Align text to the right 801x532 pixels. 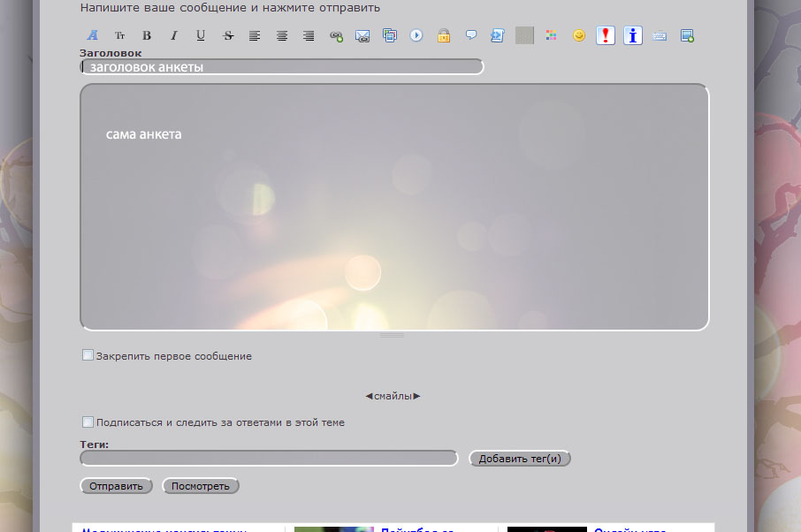pyautogui.click(x=309, y=35)
